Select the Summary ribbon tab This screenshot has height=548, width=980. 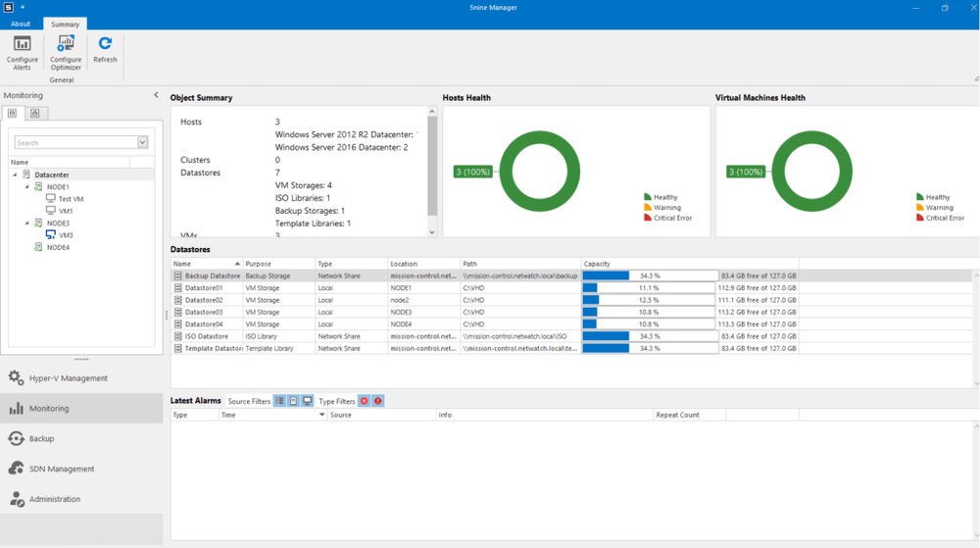point(65,25)
